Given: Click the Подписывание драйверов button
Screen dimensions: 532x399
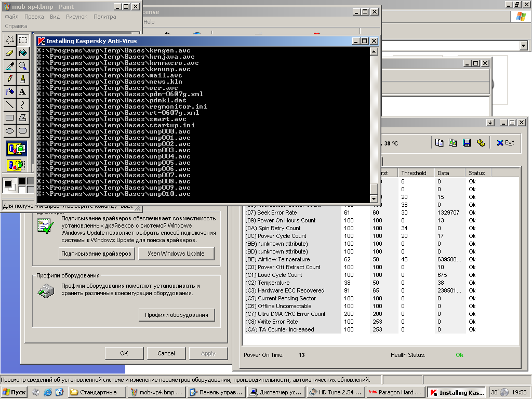Looking at the screenshot, I should coord(96,254).
